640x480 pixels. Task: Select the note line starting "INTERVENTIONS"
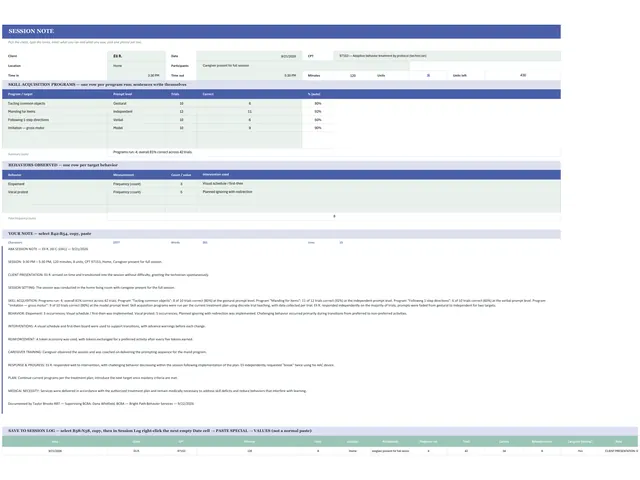point(107,327)
